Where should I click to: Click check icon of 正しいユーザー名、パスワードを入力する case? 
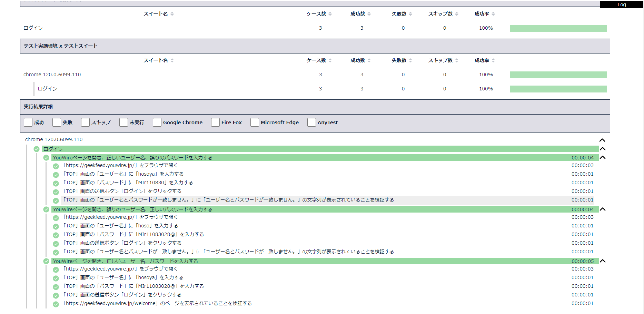click(x=46, y=261)
